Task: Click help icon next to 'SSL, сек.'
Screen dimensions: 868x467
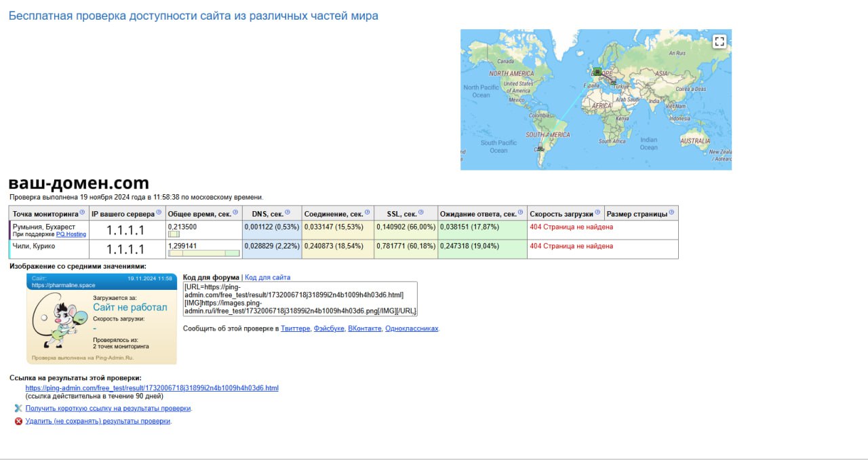Action: 420,212
